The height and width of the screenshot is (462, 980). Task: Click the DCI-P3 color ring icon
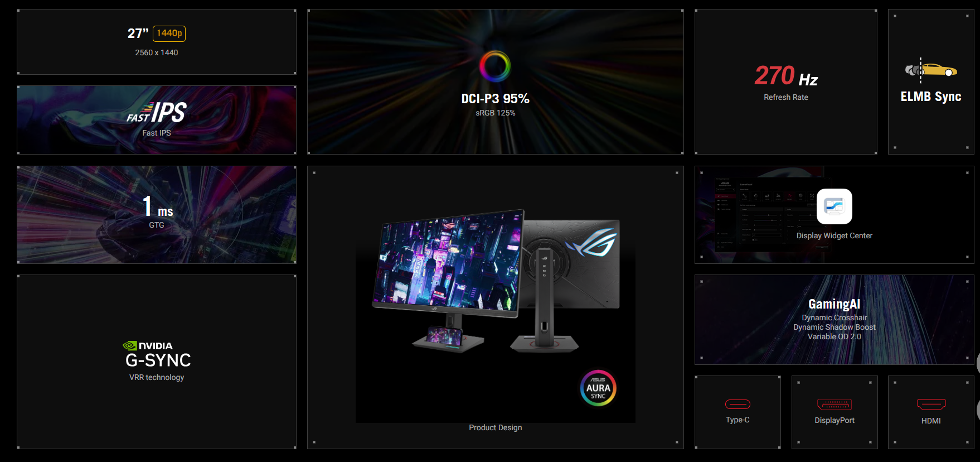495,66
